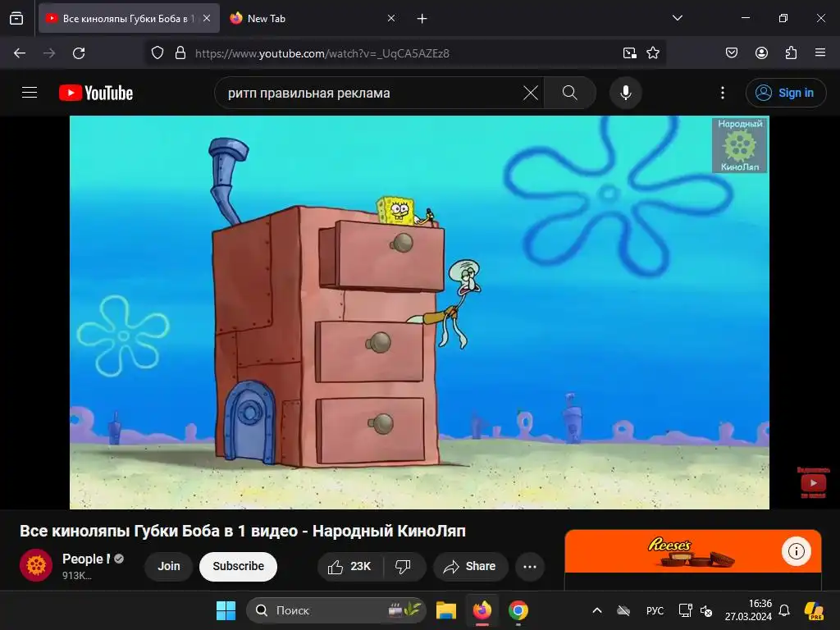Save page to Pocket

coord(731,53)
